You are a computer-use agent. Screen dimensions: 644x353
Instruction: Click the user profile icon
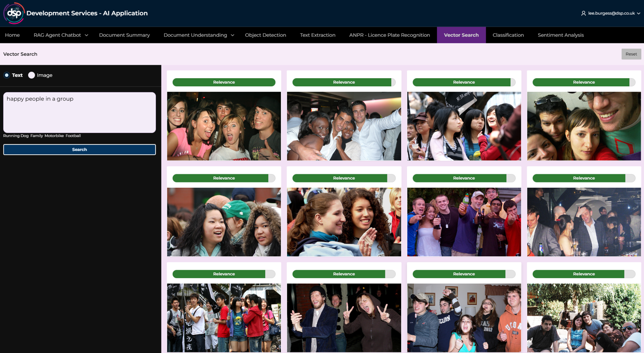583,13
